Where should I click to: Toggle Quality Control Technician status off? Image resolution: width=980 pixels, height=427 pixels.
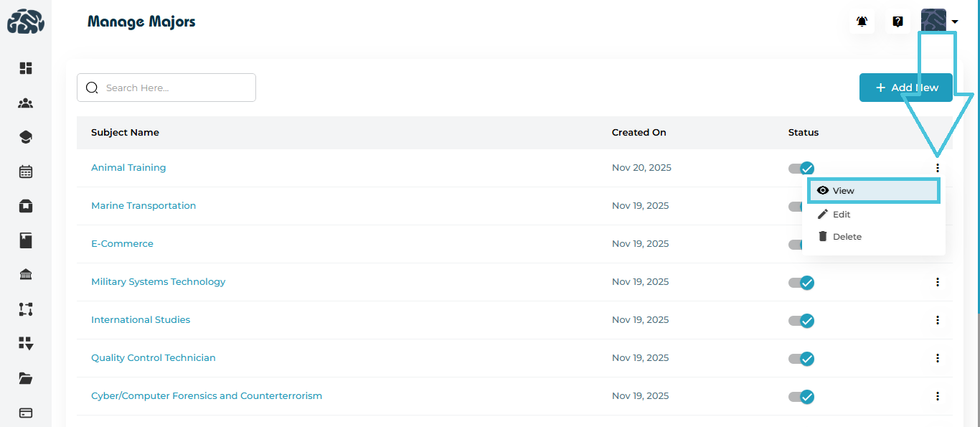[x=801, y=358]
